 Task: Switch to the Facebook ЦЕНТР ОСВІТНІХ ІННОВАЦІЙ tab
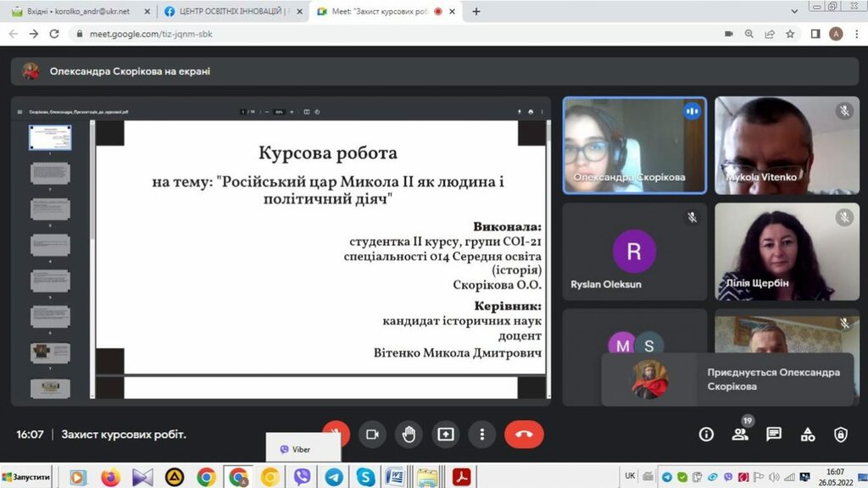(229, 12)
